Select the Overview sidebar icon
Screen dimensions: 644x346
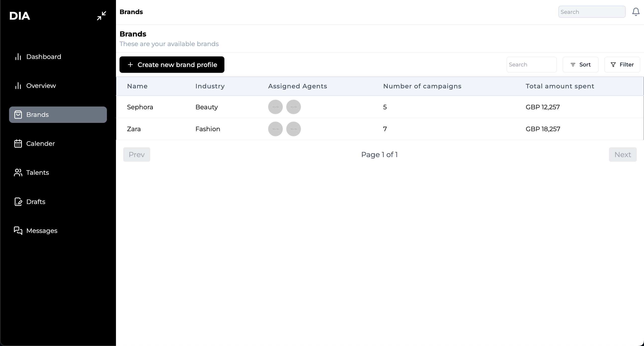point(18,86)
